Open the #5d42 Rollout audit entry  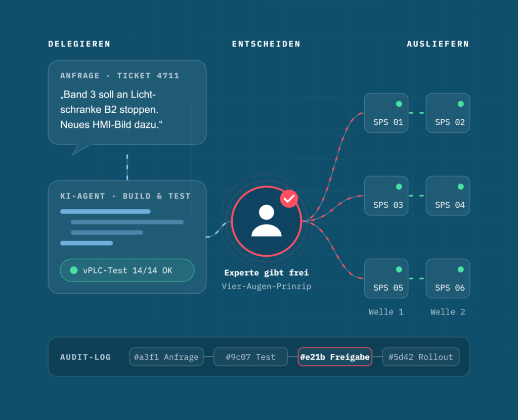click(x=420, y=357)
